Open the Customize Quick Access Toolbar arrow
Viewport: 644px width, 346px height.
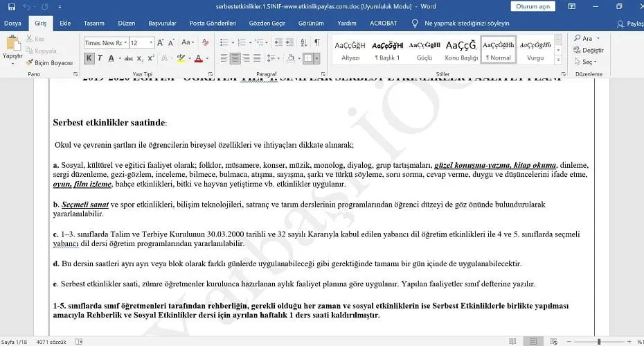click(60, 6)
